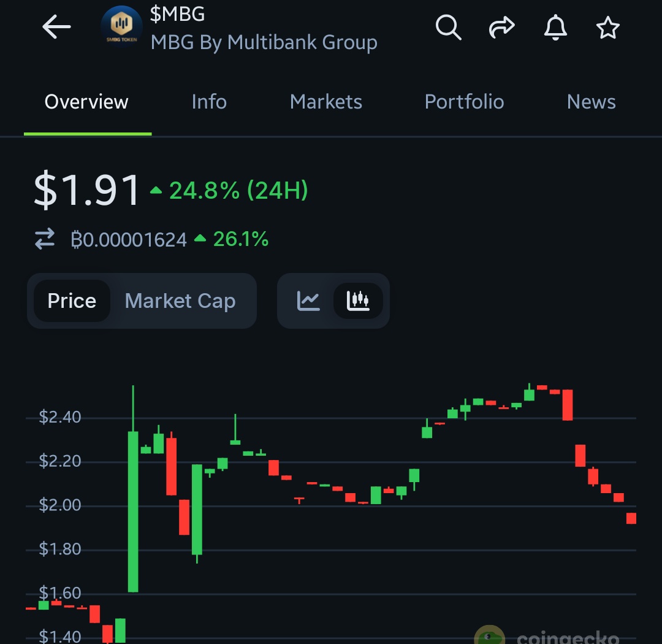
Task: Set a price alert bell
Action: (x=555, y=28)
